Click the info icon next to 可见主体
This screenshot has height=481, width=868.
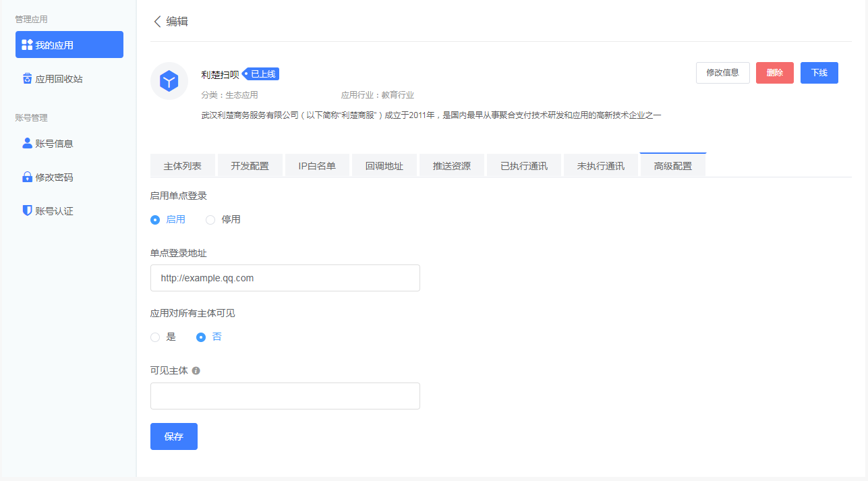196,370
